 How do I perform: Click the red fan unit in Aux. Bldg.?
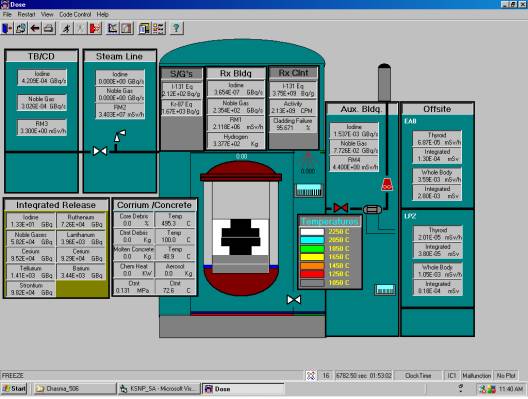[387, 184]
